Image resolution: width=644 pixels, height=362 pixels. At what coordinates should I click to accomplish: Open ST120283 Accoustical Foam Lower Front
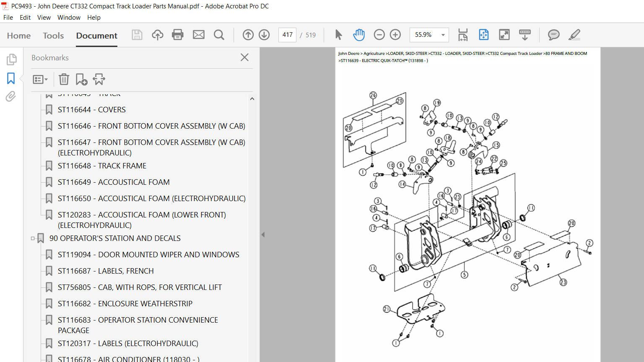tap(142, 220)
